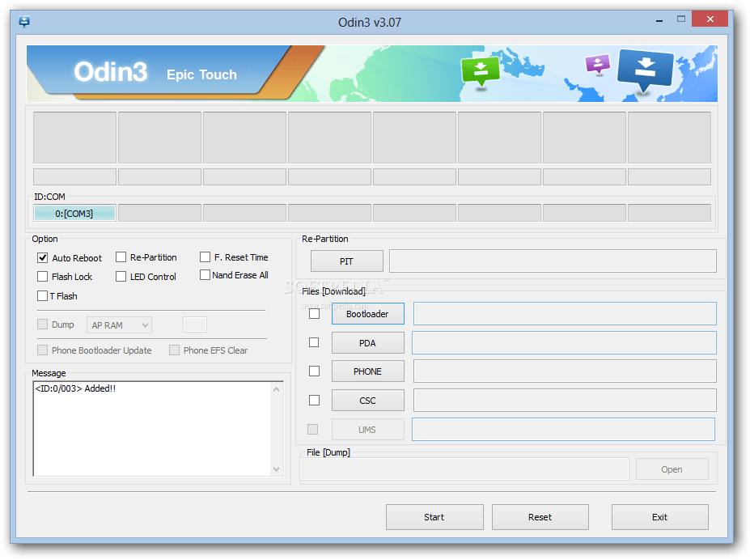The image size is (750, 560).
Task: Tick the Nand Erase All checkbox
Action: 206,275
